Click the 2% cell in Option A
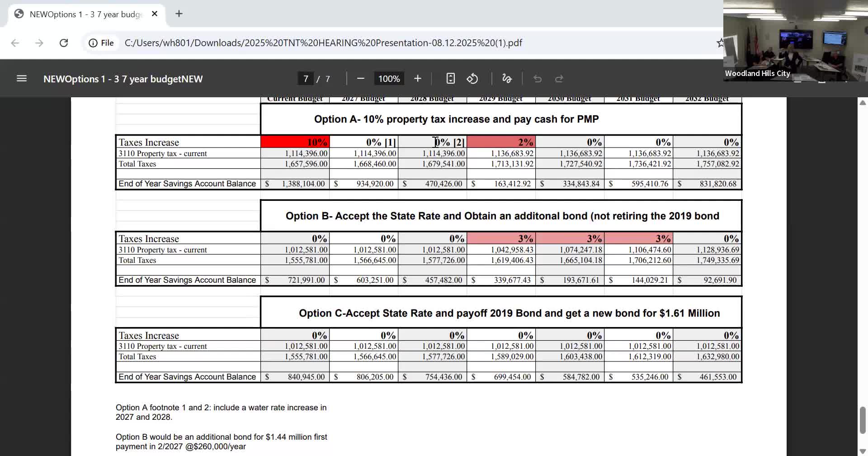This screenshot has width=868, height=456. coord(501,142)
